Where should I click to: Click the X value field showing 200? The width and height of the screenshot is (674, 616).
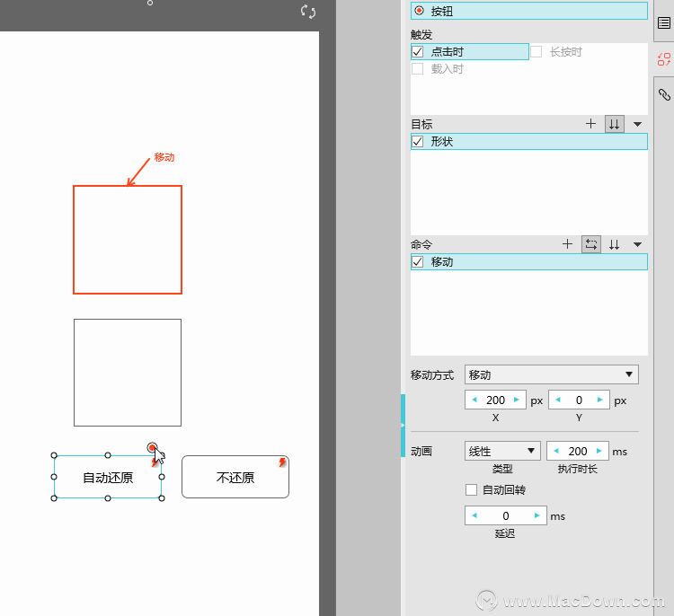[x=495, y=400]
